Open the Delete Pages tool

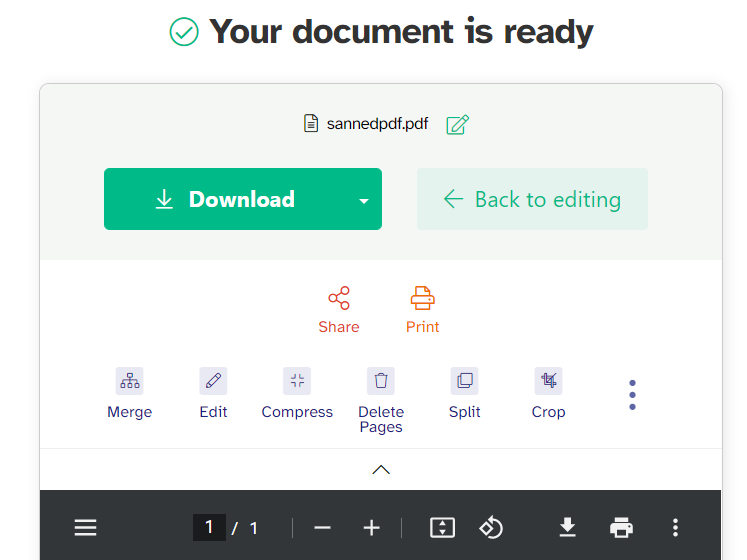pyautogui.click(x=381, y=381)
